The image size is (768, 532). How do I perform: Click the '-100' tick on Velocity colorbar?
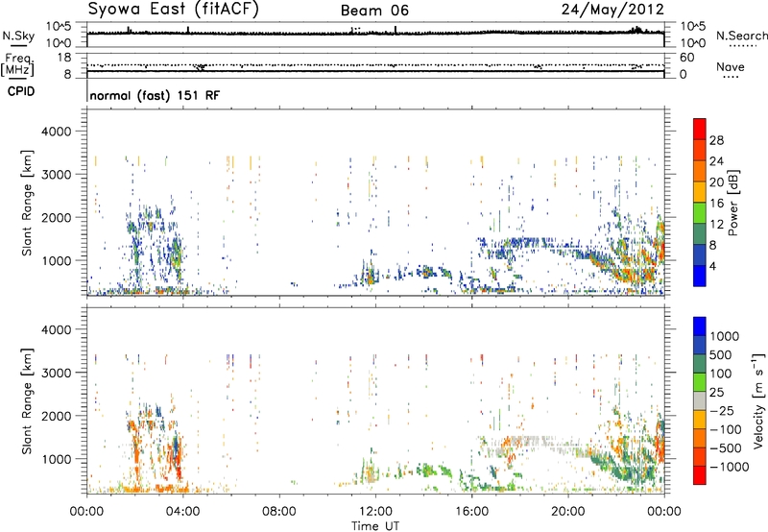click(x=725, y=429)
